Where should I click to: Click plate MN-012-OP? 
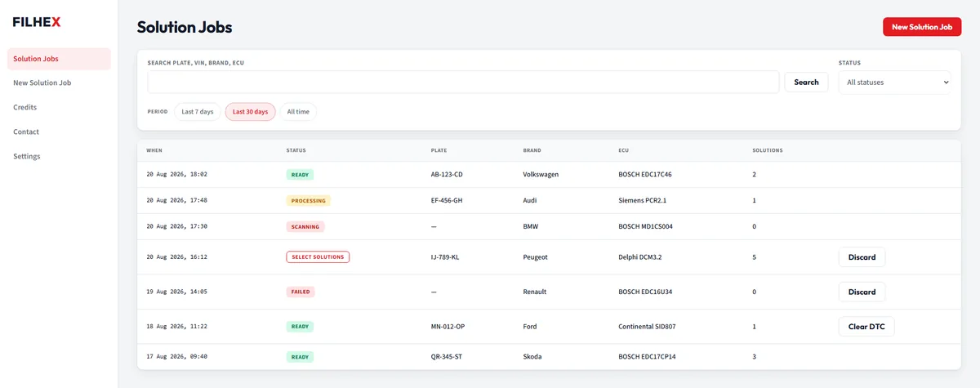point(448,327)
